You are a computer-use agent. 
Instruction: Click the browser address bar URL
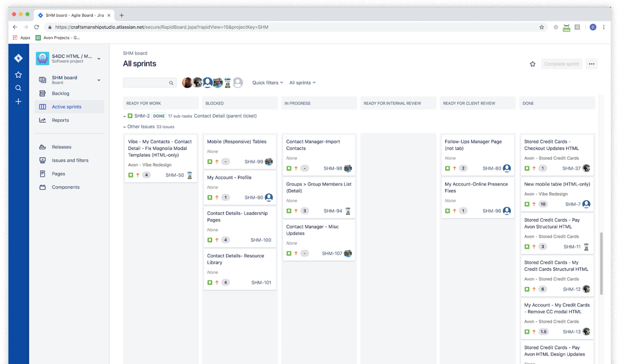tap(162, 27)
